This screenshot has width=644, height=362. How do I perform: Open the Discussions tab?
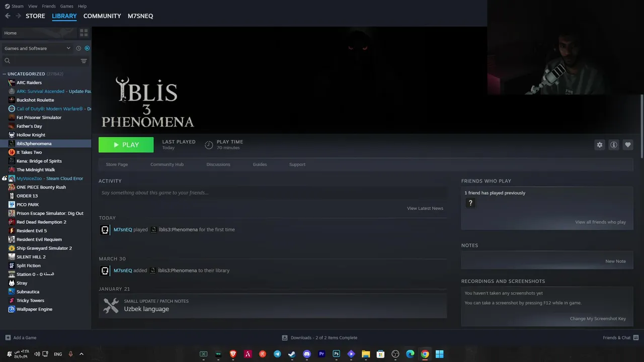[218, 164]
